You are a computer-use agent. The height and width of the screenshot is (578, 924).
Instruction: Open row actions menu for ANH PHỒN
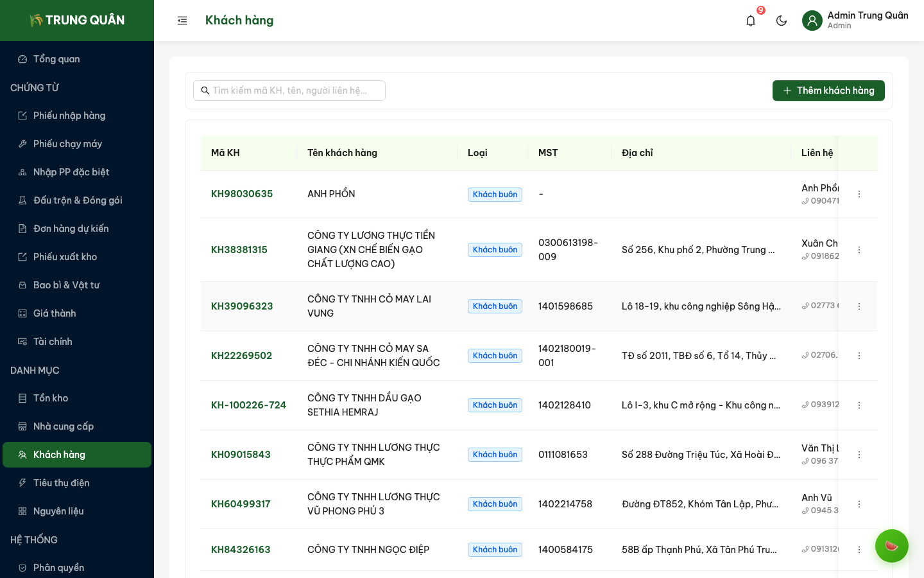pos(859,194)
